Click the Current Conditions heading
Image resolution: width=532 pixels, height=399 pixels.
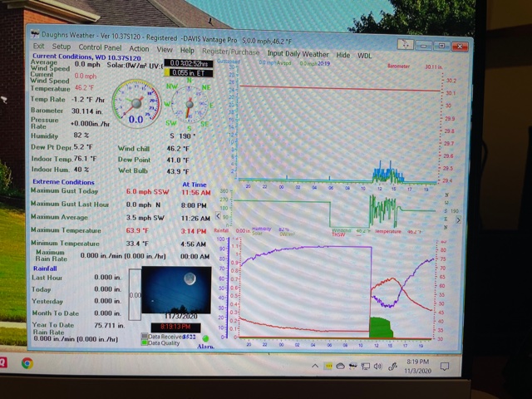[86, 57]
